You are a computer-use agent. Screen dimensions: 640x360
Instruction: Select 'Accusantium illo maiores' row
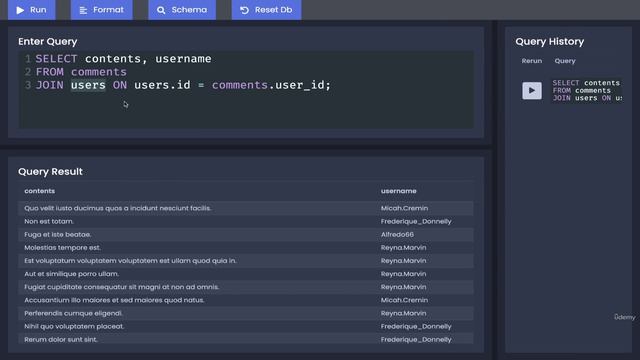(x=246, y=300)
